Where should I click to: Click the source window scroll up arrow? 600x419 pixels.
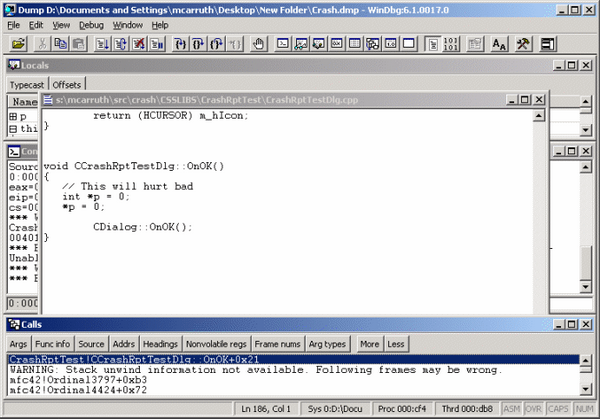click(x=538, y=116)
